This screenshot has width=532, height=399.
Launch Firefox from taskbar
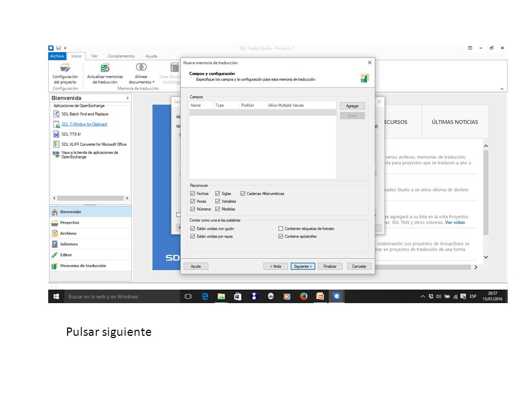(304, 296)
